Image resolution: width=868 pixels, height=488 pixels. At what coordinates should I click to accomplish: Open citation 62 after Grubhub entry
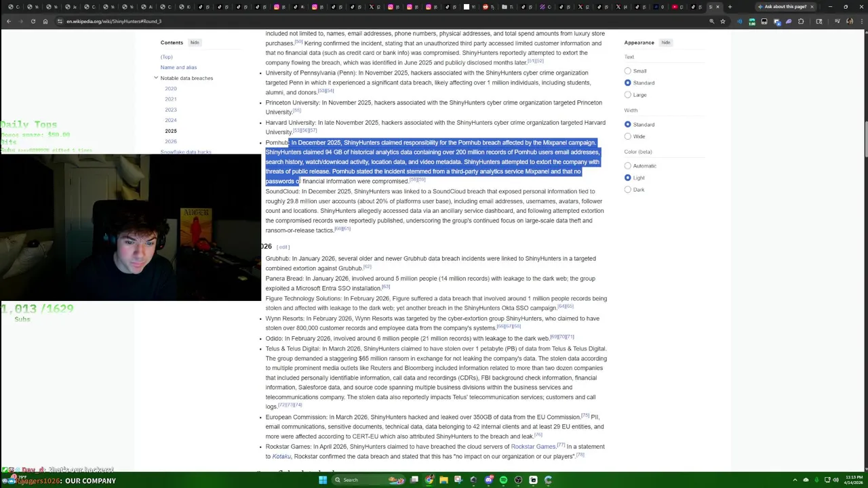click(368, 266)
